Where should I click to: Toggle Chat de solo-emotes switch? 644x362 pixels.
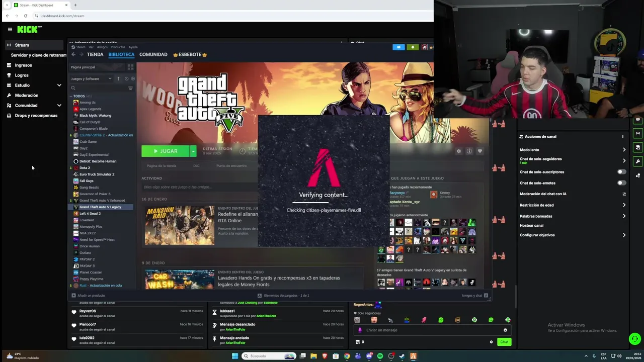click(622, 183)
